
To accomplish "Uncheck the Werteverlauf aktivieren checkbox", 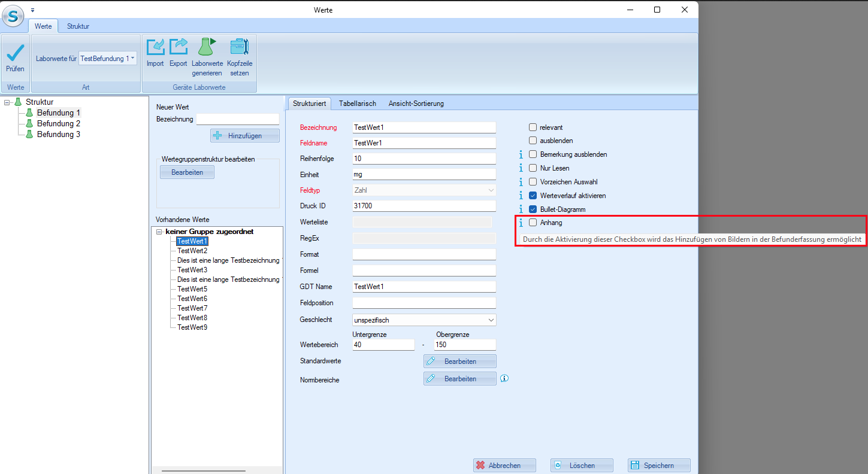I will coord(533,196).
